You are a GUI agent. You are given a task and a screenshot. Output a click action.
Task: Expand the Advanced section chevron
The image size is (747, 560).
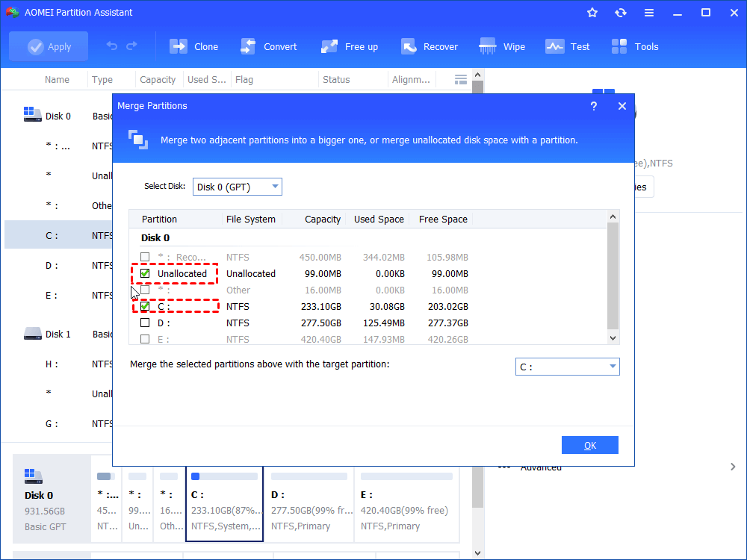coord(733,467)
